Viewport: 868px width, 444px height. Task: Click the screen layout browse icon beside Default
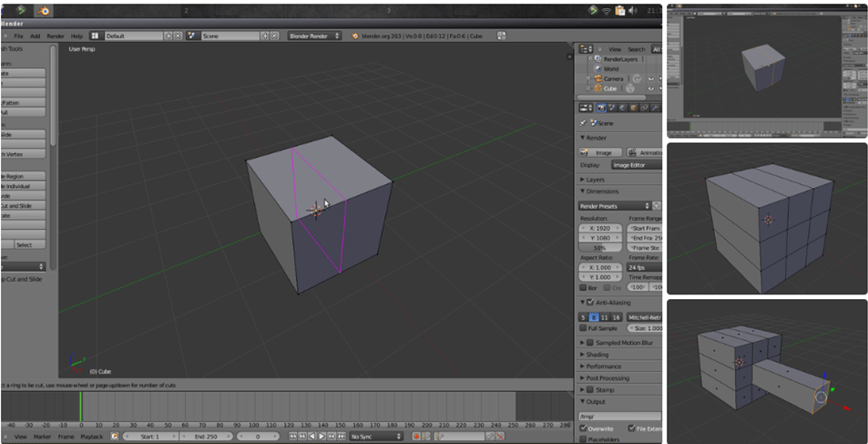click(95, 36)
